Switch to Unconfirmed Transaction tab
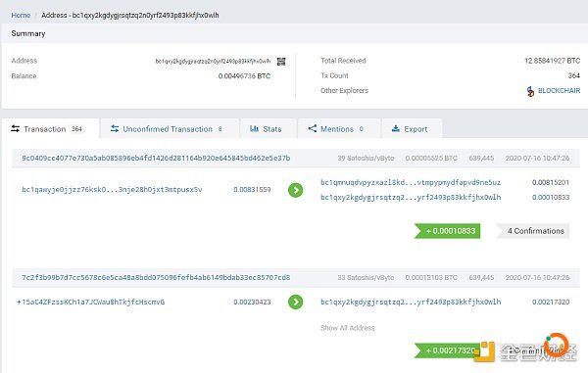The height and width of the screenshot is (373, 588). [170, 129]
